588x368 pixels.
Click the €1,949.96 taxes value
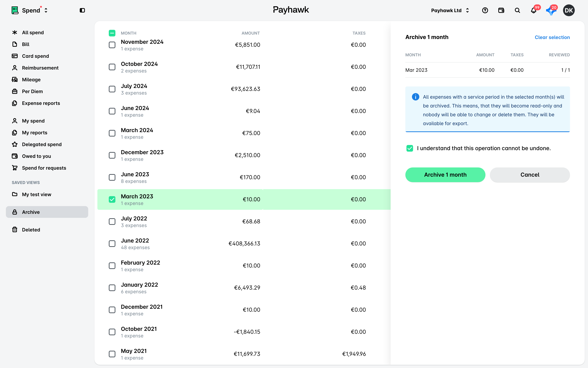[354, 354]
